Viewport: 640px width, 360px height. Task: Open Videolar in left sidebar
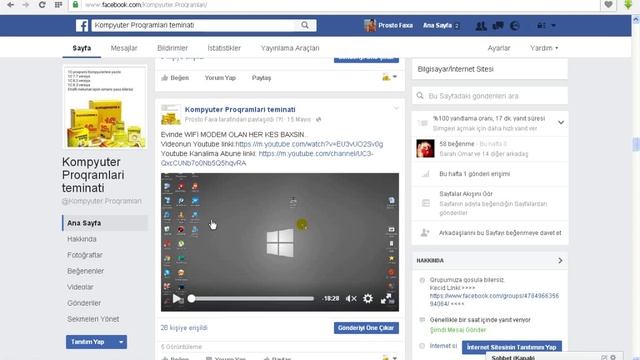[80, 287]
